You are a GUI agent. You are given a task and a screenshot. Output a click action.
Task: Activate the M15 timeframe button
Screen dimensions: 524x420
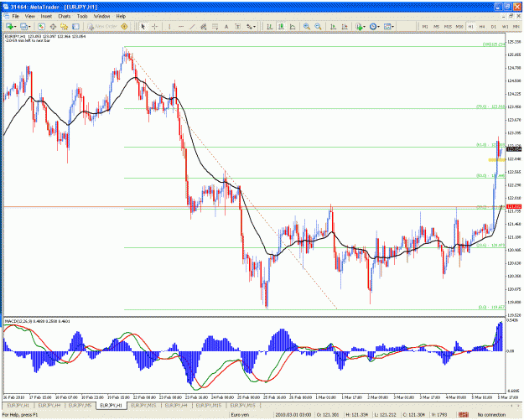pyautogui.click(x=448, y=27)
